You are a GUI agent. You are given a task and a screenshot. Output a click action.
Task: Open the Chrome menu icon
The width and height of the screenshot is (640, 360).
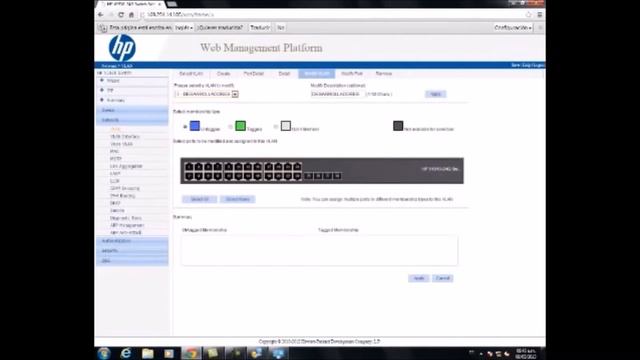540,15
